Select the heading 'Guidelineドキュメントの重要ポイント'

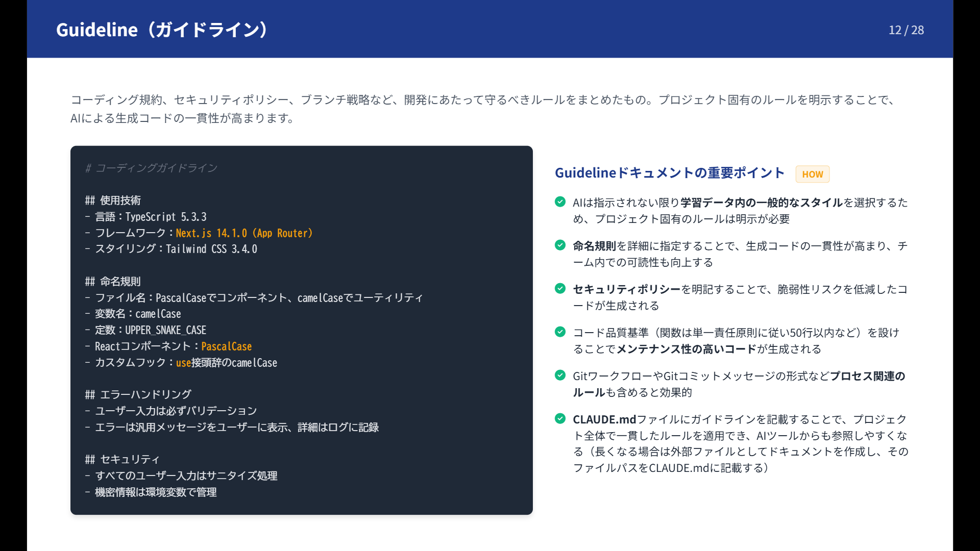(x=669, y=173)
